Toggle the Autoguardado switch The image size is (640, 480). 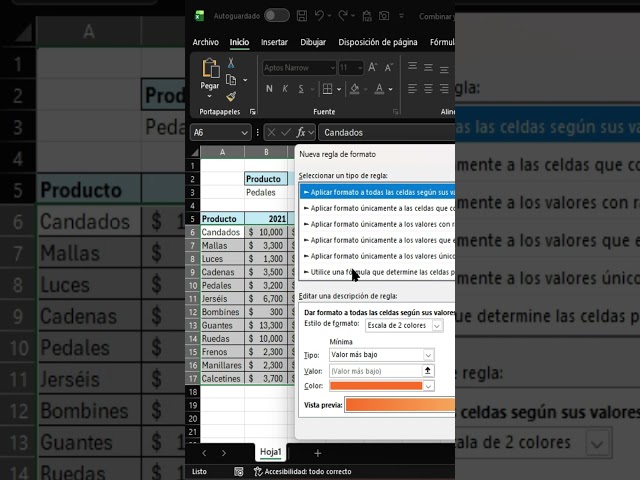[x=277, y=16]
